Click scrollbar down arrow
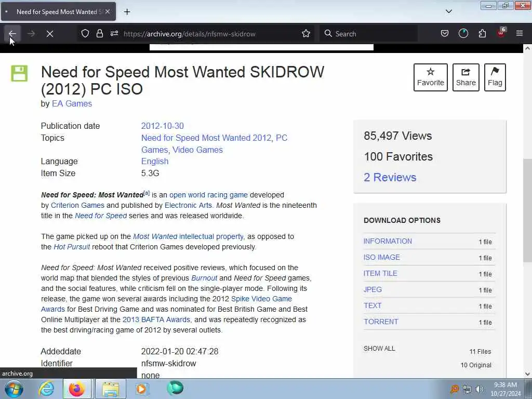Viewport: 532px width, 399px height. point(527,374)
